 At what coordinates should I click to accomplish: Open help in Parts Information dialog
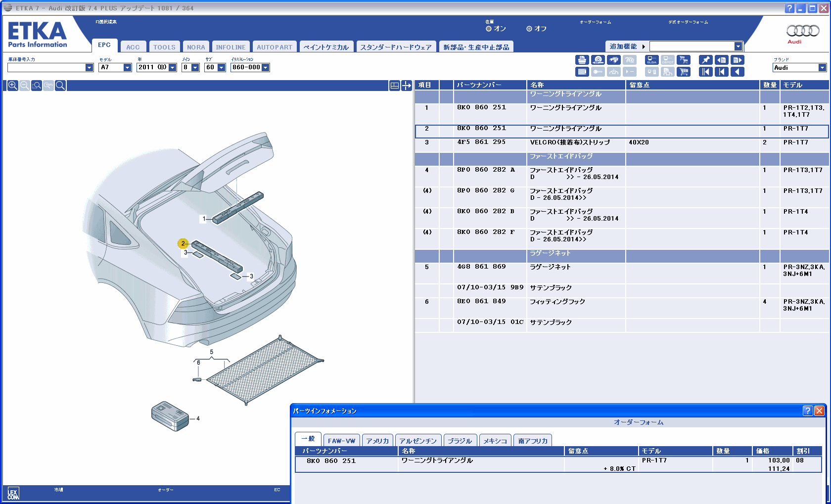click(807, 411)
